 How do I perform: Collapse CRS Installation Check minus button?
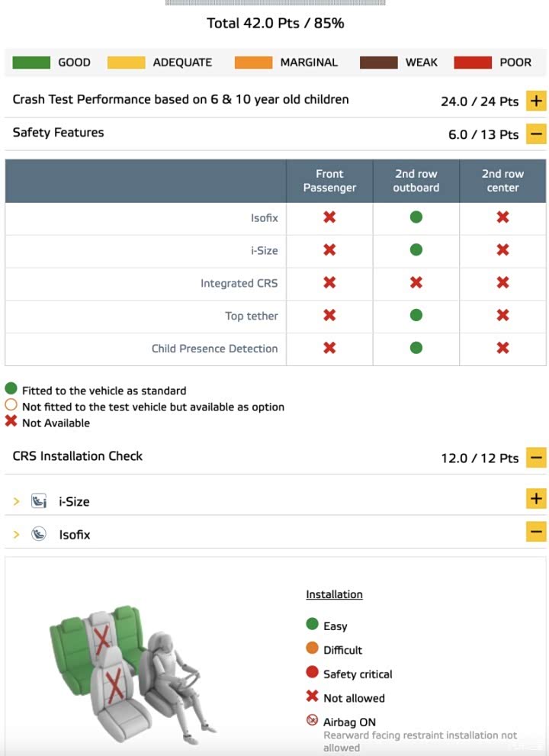(x=536, y=457)
